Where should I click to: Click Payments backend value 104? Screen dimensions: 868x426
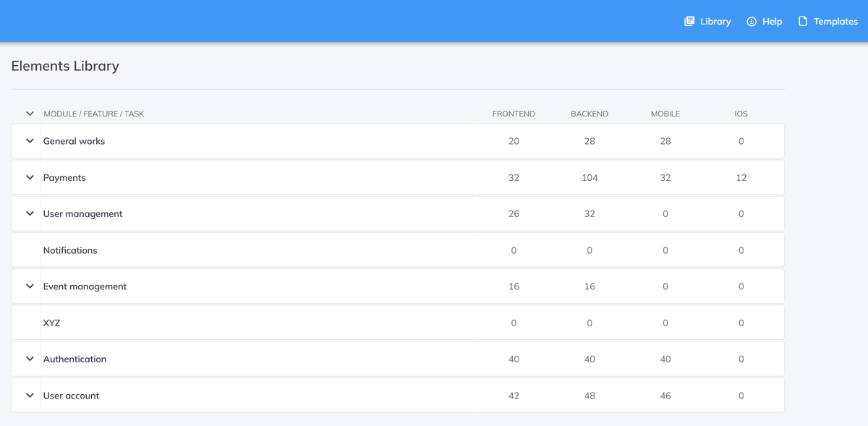590,177
